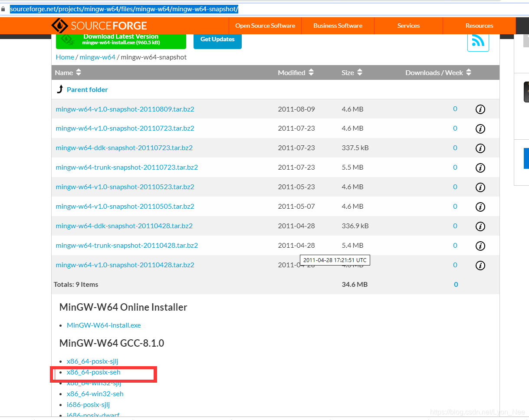Screen dimensions: 529x420
Task: Download mingw-w64-v1.0-snapshot-20110723.tar.bz2
Action: (125, 128)
